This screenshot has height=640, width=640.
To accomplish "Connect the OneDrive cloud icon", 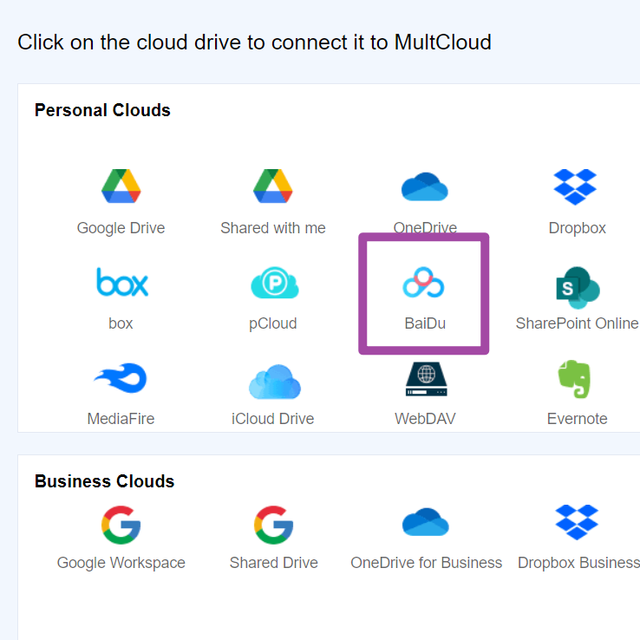I will point(424,187).
